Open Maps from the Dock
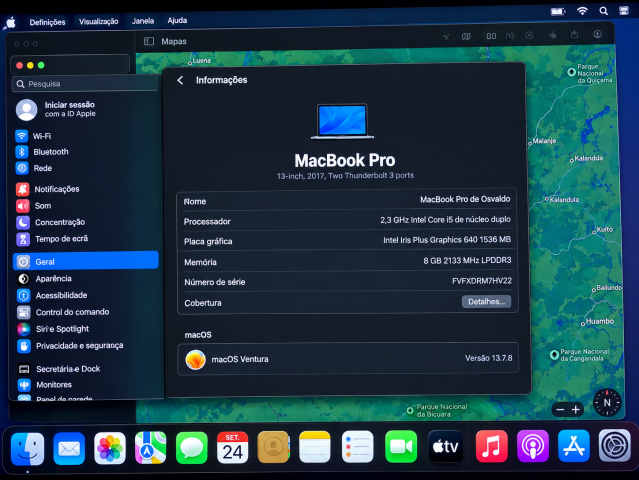639x480 pixels. point(150,448)
